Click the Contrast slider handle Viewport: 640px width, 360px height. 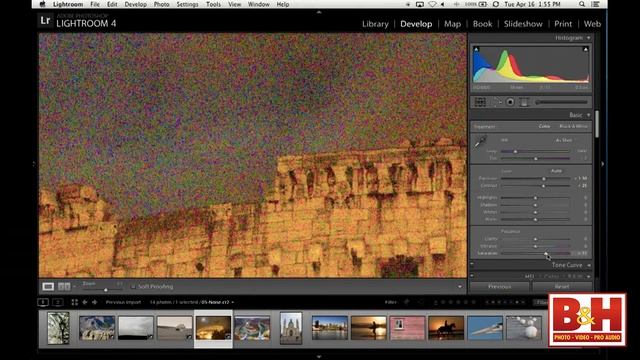tap(543, 186)
